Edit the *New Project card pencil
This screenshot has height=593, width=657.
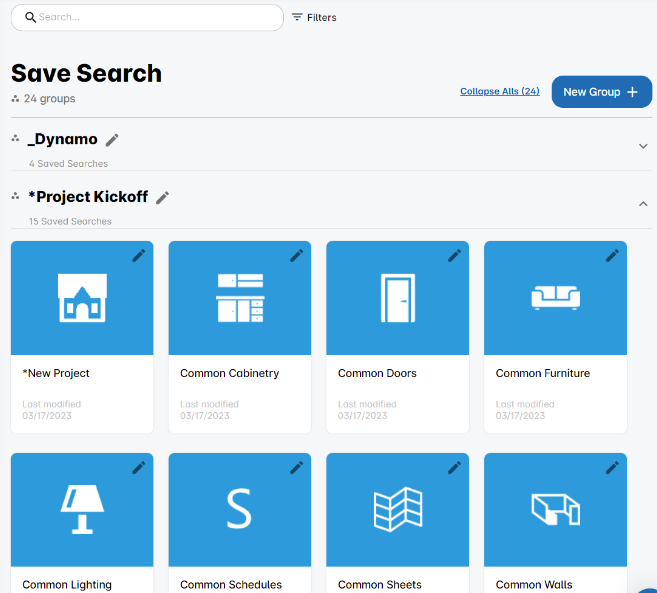pyautogui.click(x=139, y=256)
